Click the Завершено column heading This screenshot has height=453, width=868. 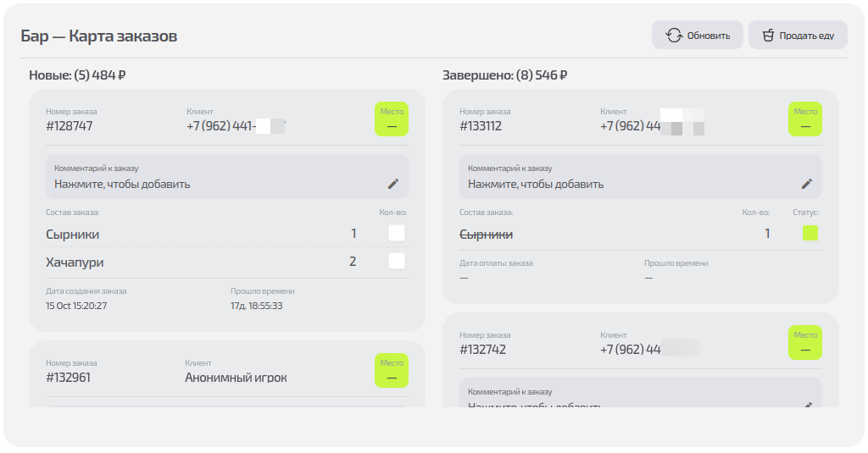coord(504,75)
